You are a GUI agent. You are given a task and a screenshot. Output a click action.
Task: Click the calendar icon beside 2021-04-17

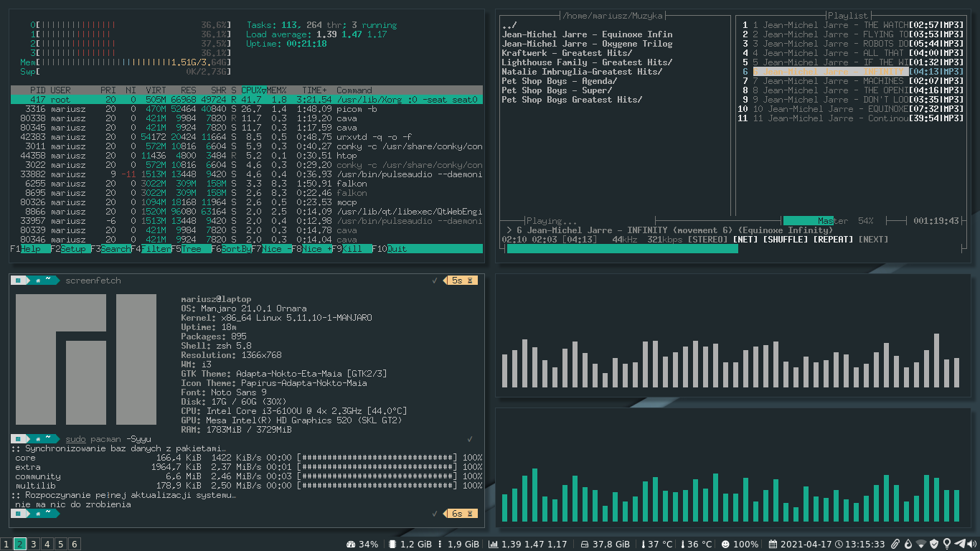click(x=773, y=545)
